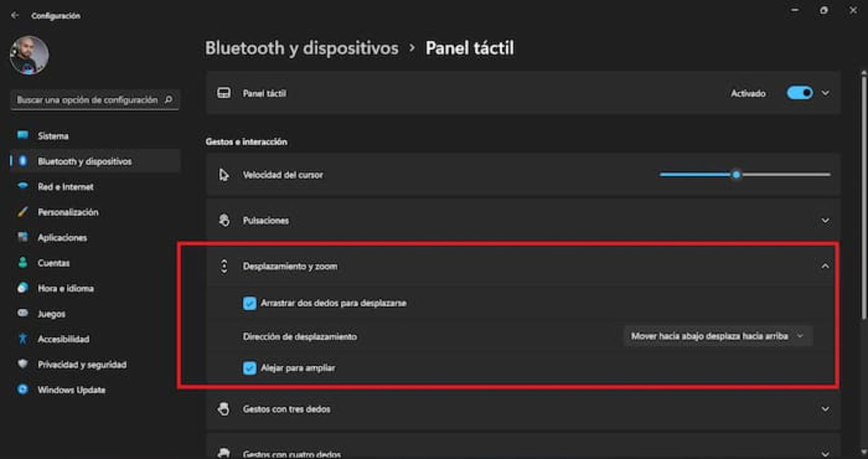The image size is (868, 459).
Task: Click the Windows Update sync icon
Action: tap(23, 390)
